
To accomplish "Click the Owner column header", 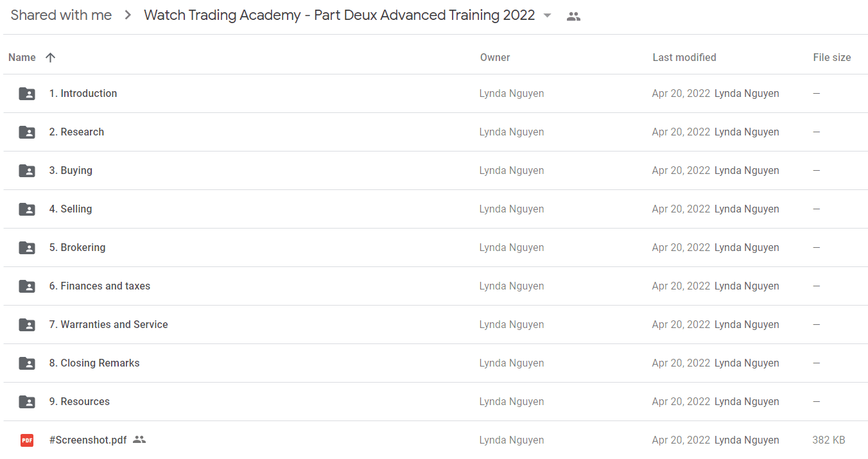I will click(495, 57).
